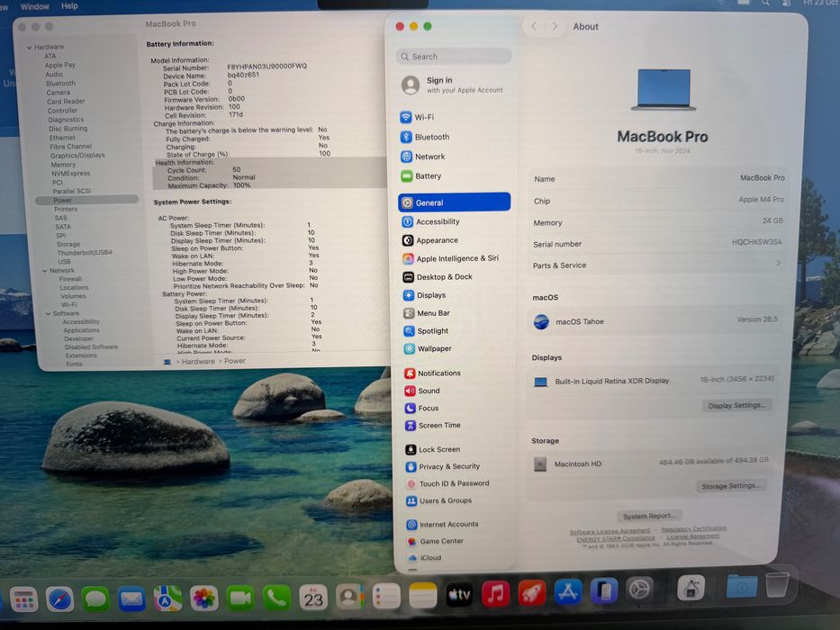Open Safari from the Dock
The height and width of the screenshot is (630, 840).
[60, 598]
